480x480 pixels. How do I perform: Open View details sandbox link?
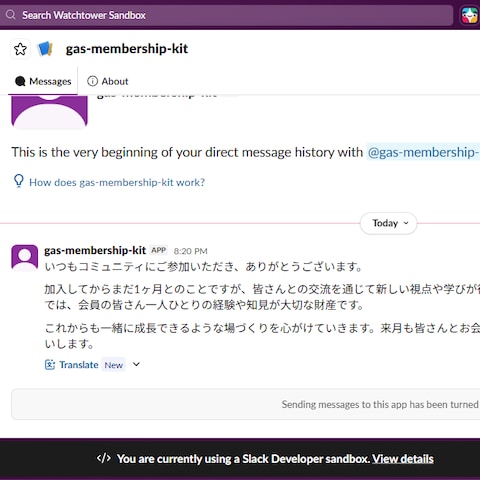403,459
